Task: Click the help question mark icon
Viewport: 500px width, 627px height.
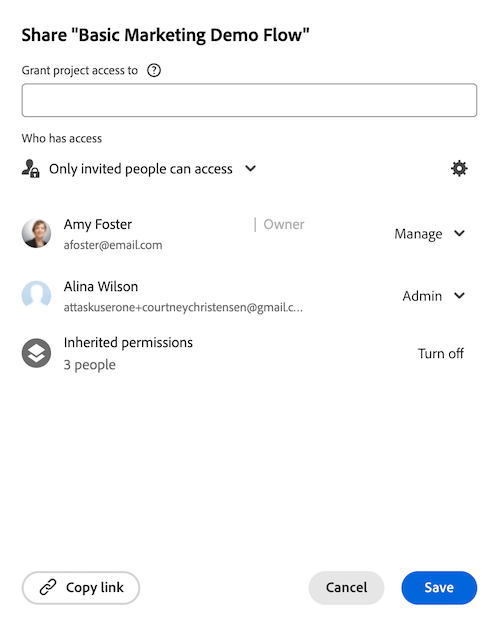Action: (154, 70)
